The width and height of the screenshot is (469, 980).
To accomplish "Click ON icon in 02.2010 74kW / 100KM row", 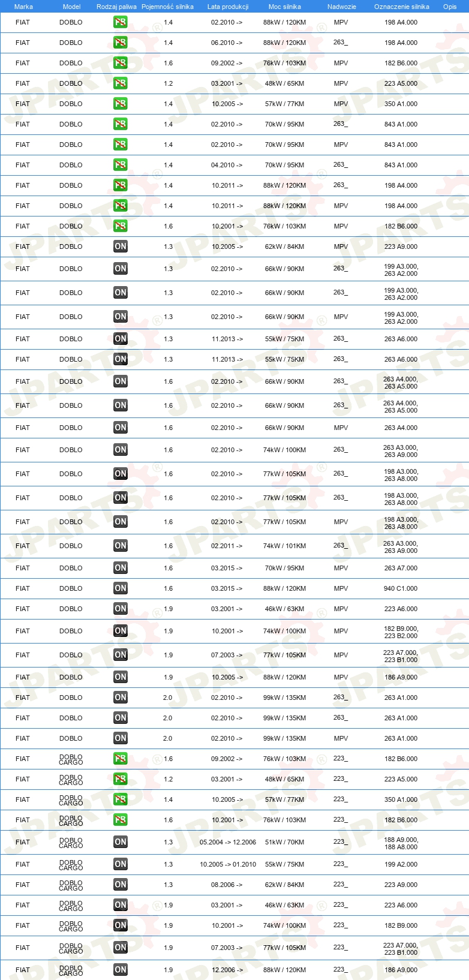I will 121,450.
